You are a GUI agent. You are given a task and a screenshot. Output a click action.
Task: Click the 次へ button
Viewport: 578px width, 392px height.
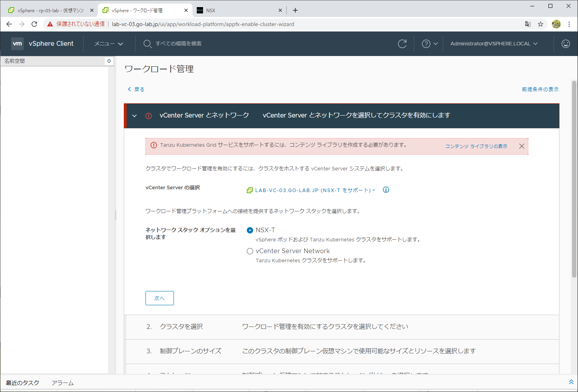160,298
